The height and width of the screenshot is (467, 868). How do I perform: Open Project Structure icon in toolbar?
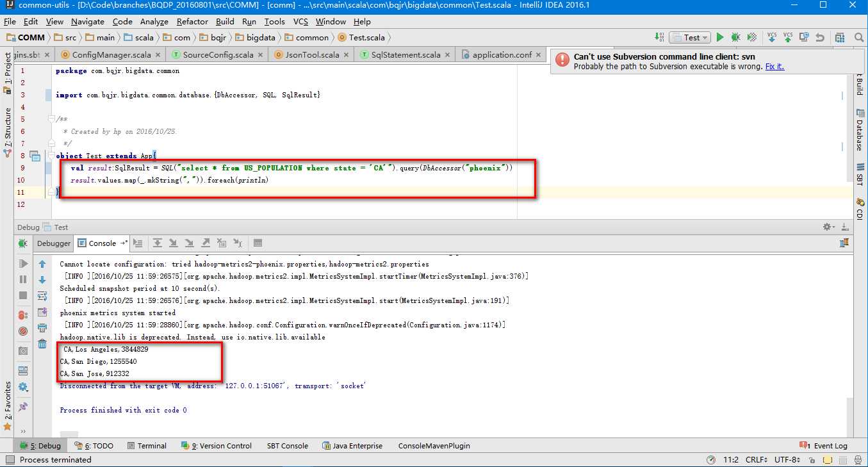(x=839, y=38)
